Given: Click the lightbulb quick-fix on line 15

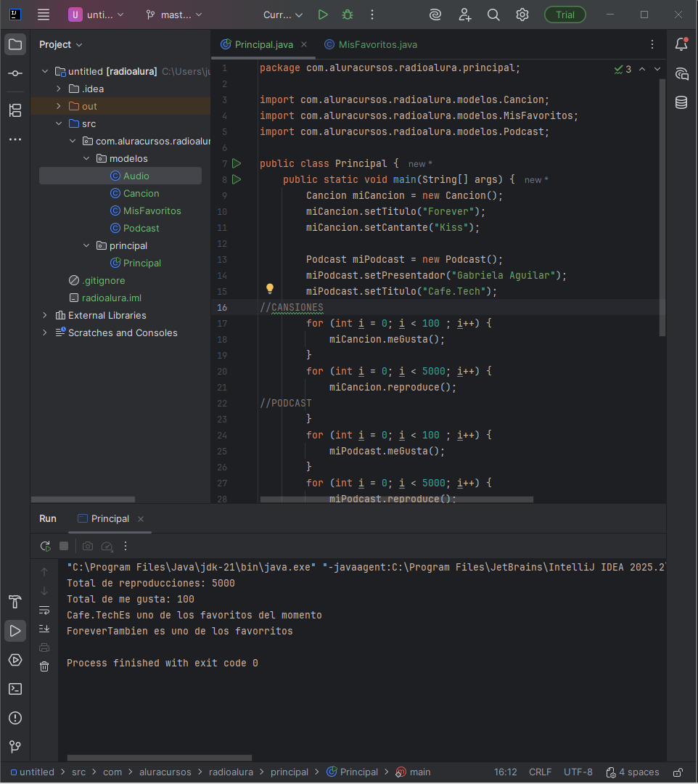Looking at the screenshot, I should (x=270, y=288).
